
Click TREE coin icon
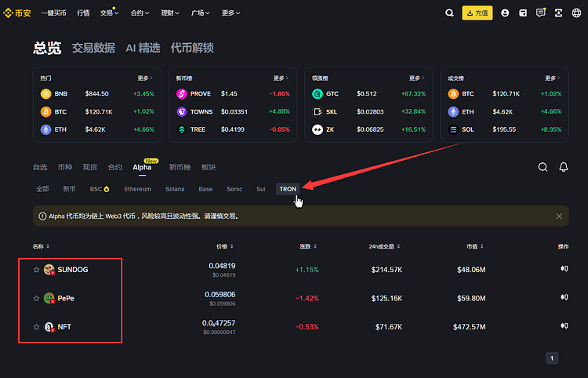(x=182, y=129)
